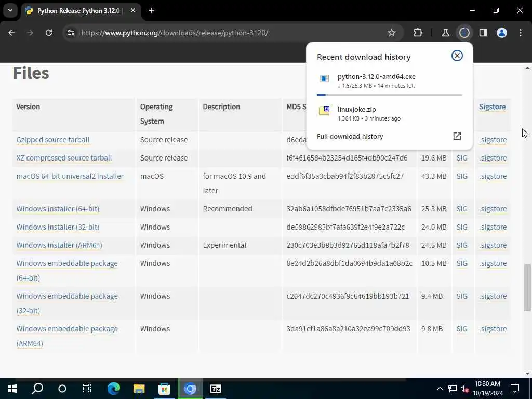Open the side panel icon
Screen dimensions: 532x399
(483, 33)
